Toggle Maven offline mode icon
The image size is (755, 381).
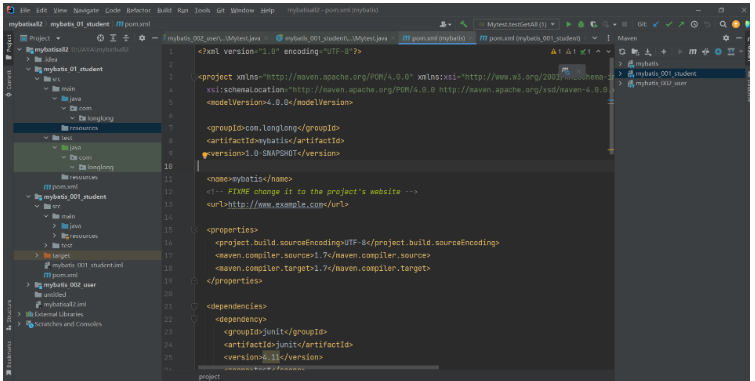tap(706, 52)
